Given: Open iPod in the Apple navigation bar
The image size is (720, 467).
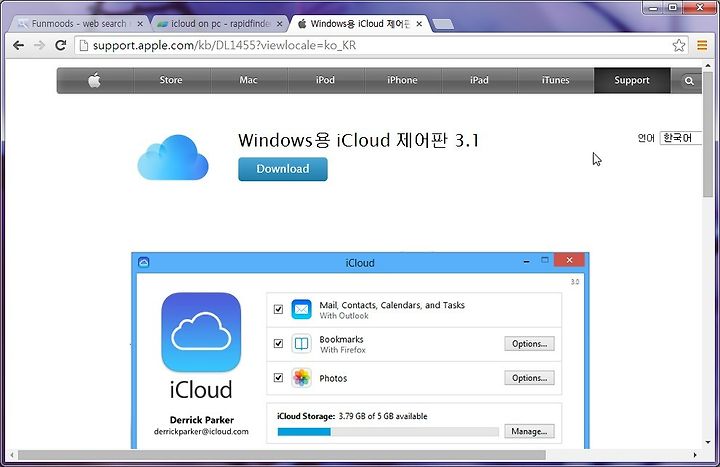Looking at the screenshot, I should tap(325, 80).
